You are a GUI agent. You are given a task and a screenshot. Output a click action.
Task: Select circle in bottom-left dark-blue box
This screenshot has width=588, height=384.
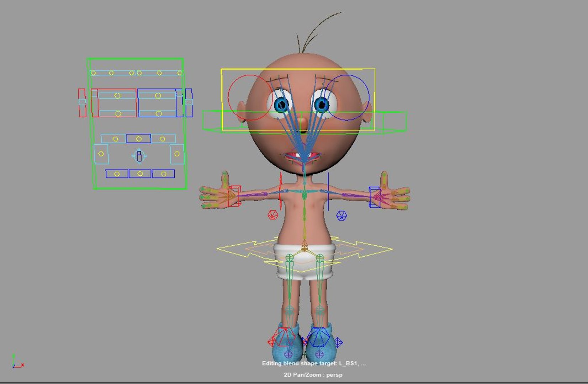117,174
